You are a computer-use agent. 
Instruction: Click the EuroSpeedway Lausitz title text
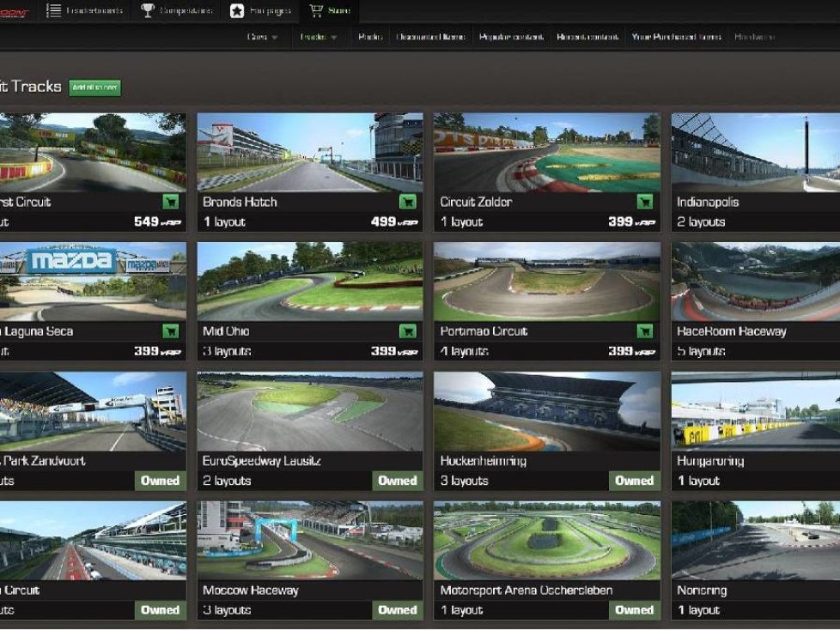point(261,461)
